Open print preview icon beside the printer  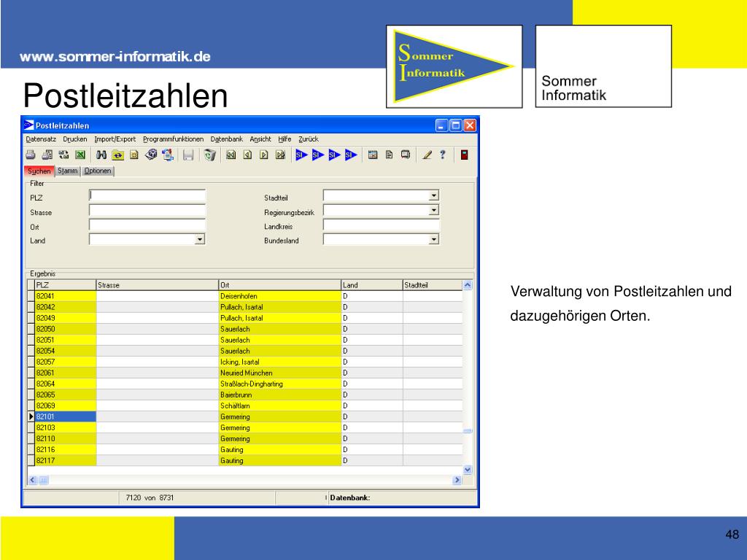[x=47, y=155]
